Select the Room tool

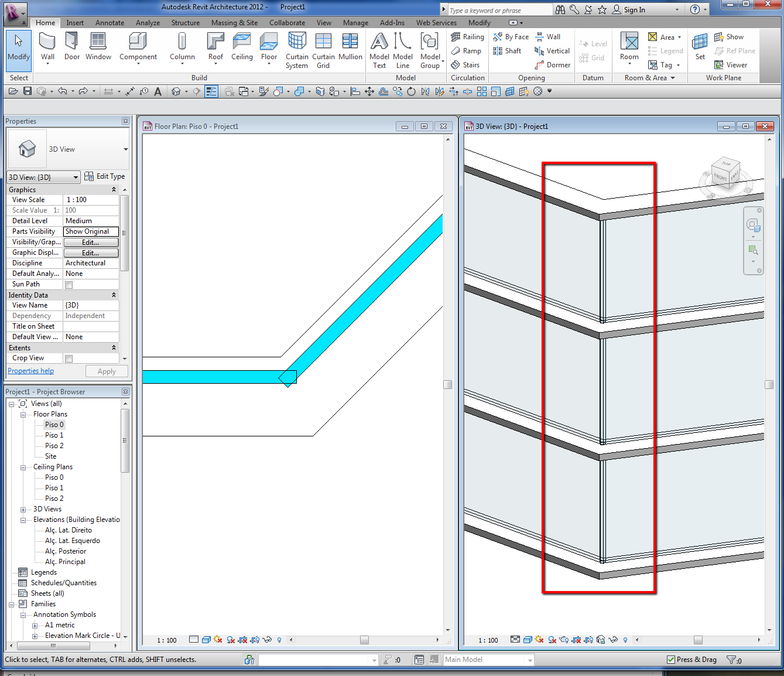pos(629,47)
